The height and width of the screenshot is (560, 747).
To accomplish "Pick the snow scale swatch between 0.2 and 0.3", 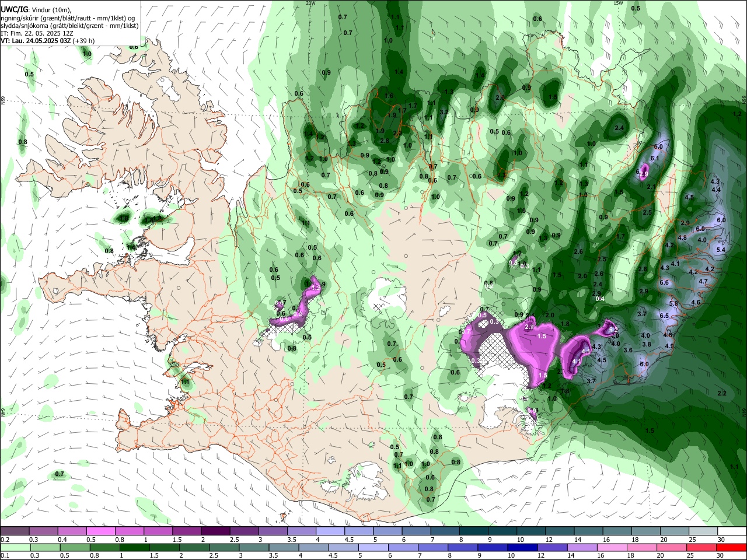I will [15, 531].
